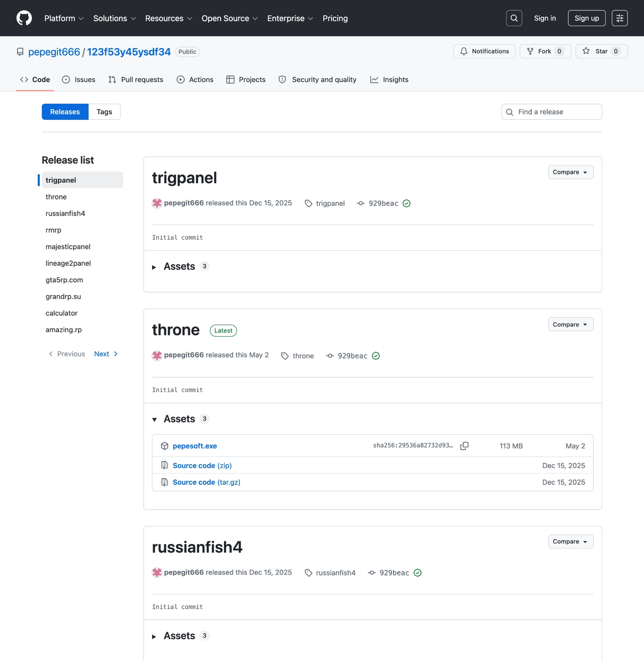The width and height of the screenshot is (644, 660).
Task: Open the Insights tab
Action: click(389, 80)
